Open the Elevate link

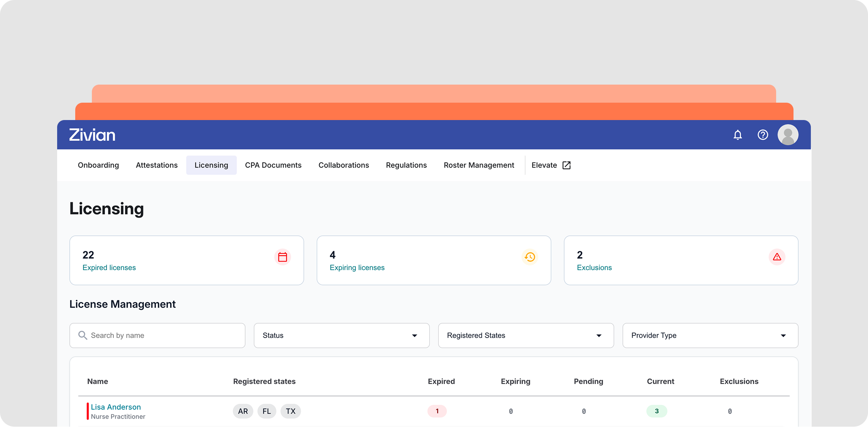tap(551, 165)
